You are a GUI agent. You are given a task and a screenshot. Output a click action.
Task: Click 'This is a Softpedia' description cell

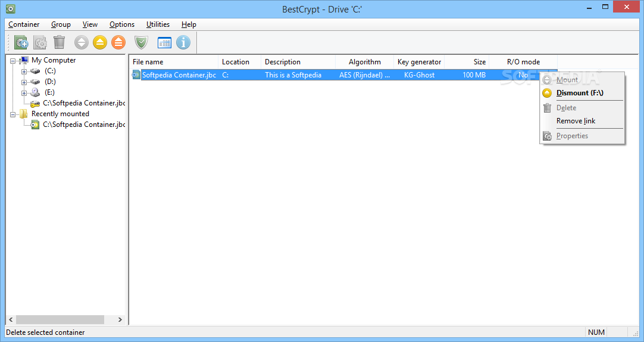coord(293,75)
